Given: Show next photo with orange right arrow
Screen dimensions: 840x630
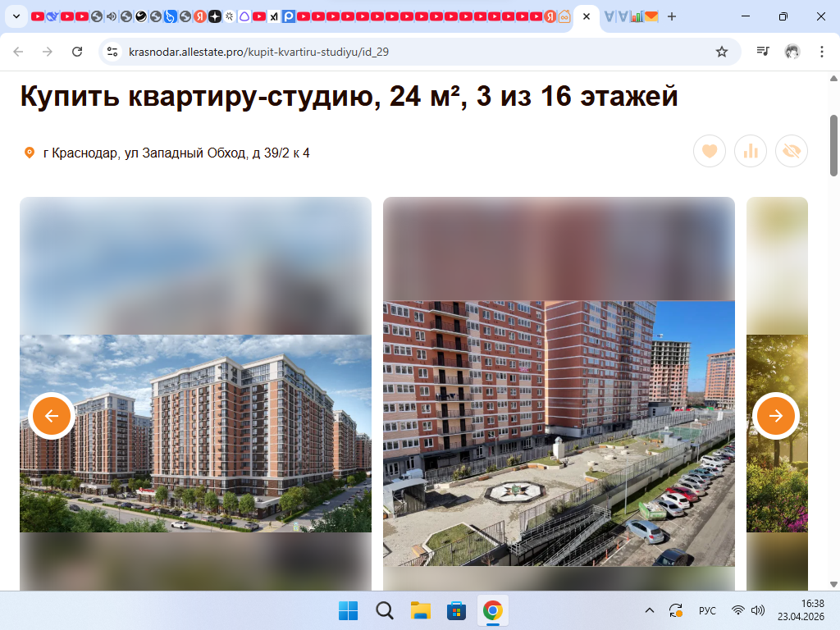Looking at the screenshot, I should tap(776, 416).
